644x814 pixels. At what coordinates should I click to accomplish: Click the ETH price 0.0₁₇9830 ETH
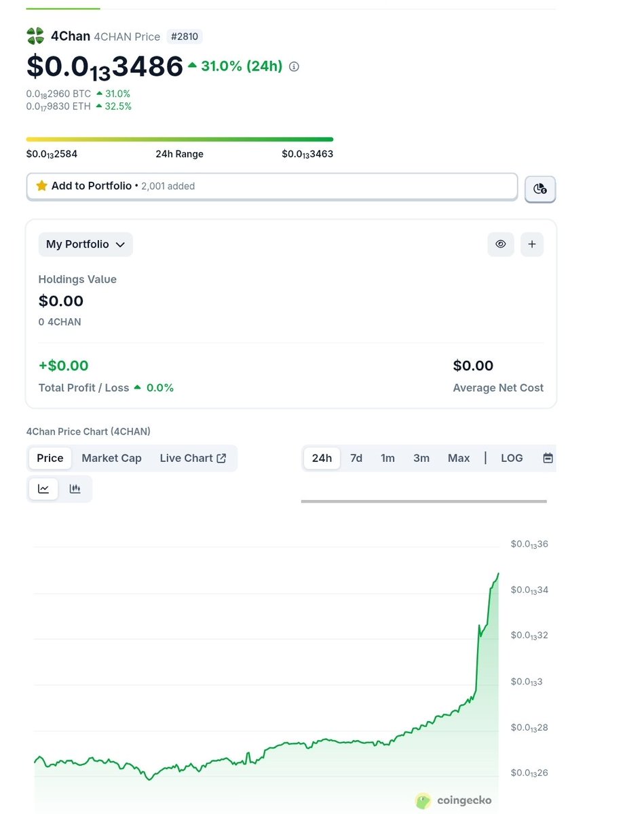coord(58,106)
